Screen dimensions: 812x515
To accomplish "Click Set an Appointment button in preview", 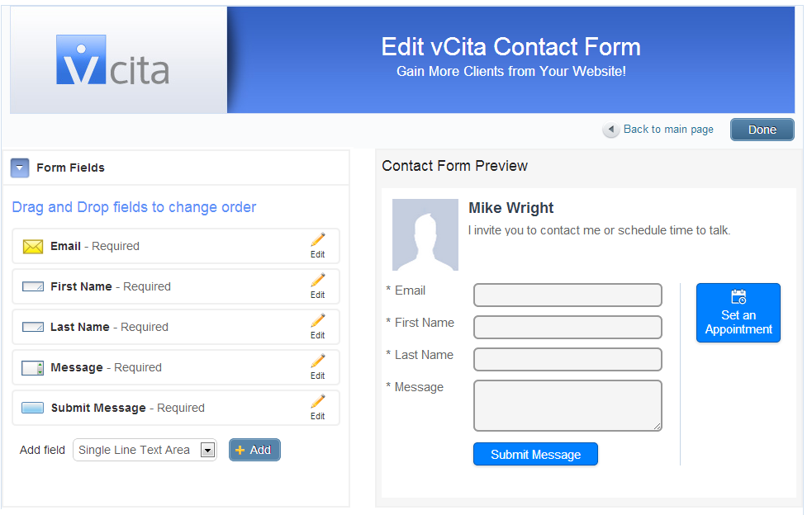I will (x=738, y=313).
